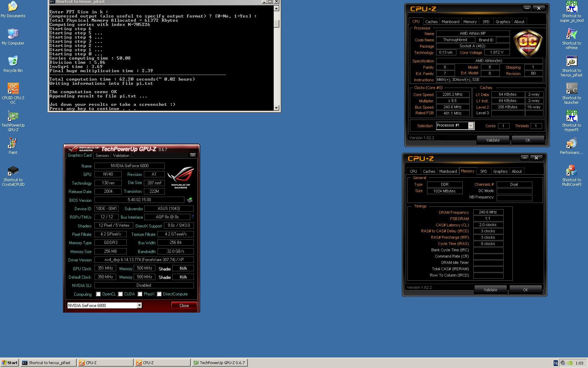Click the Core Speed 2285.2 MHz value
Viewport: 588px width, 368px height.
pos(453,95)
